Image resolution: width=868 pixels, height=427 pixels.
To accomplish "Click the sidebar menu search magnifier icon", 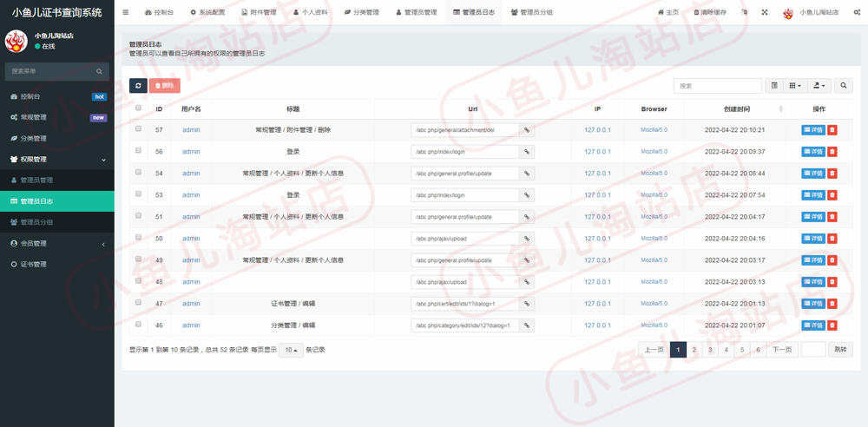I will coord(99,71).
